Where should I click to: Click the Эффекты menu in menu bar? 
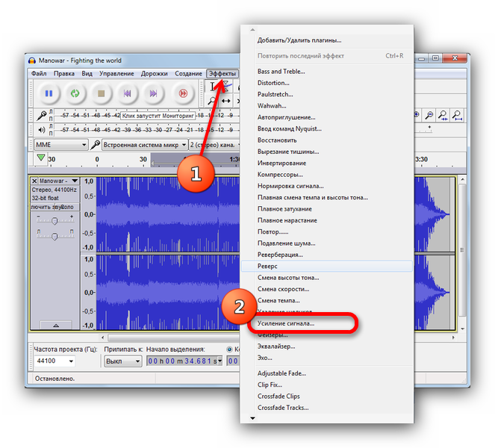coord(222,74)
